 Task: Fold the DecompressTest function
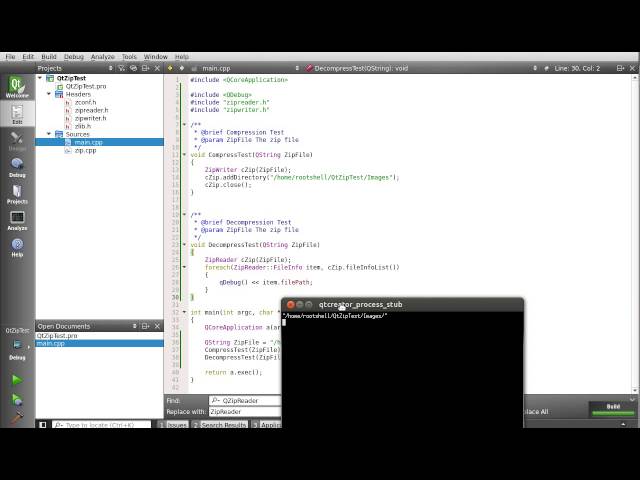[x=184, y=244]
